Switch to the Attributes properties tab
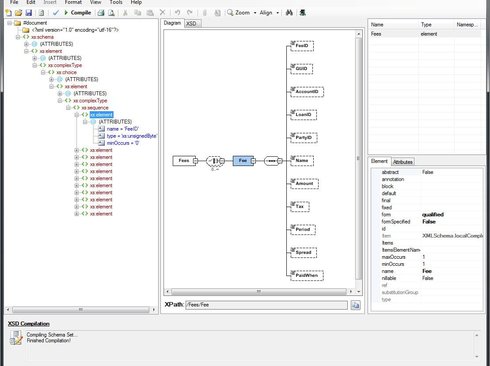Viewport: 490px width, 366px height. point(403,162)
